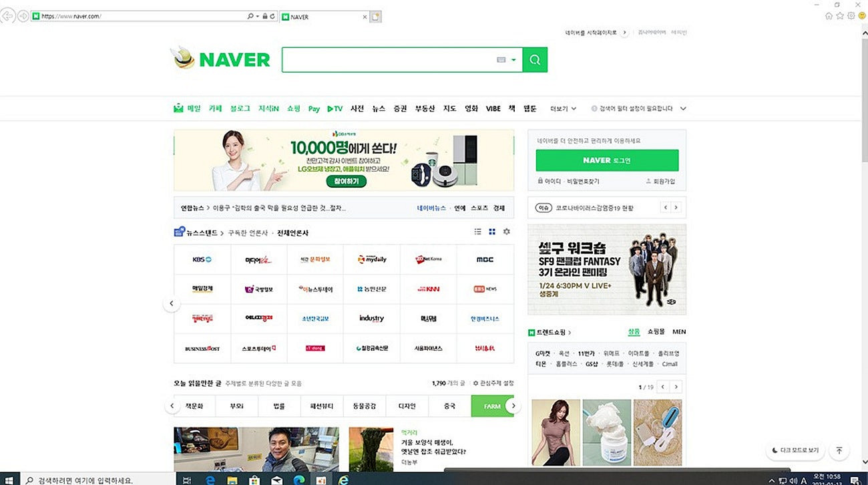Open 비밀번호찾기 link
The height and width of the screenshot is (485, 868).
pos(583,181)
